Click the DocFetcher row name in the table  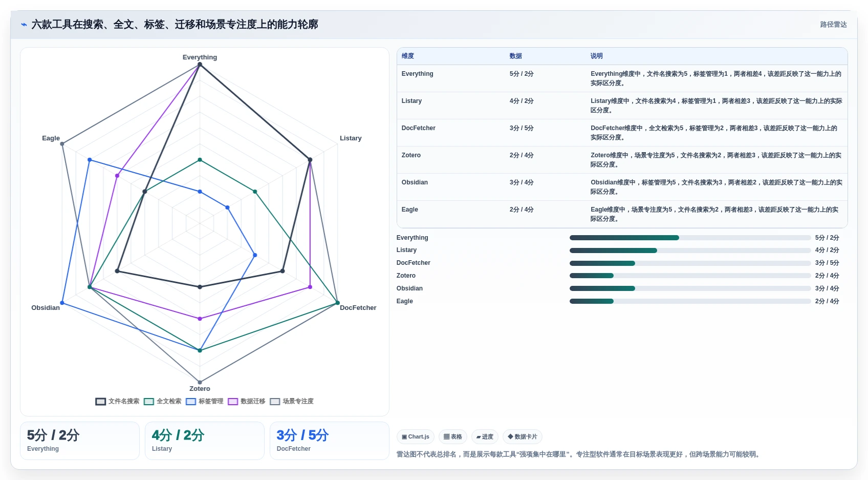(x=419, y=128)
